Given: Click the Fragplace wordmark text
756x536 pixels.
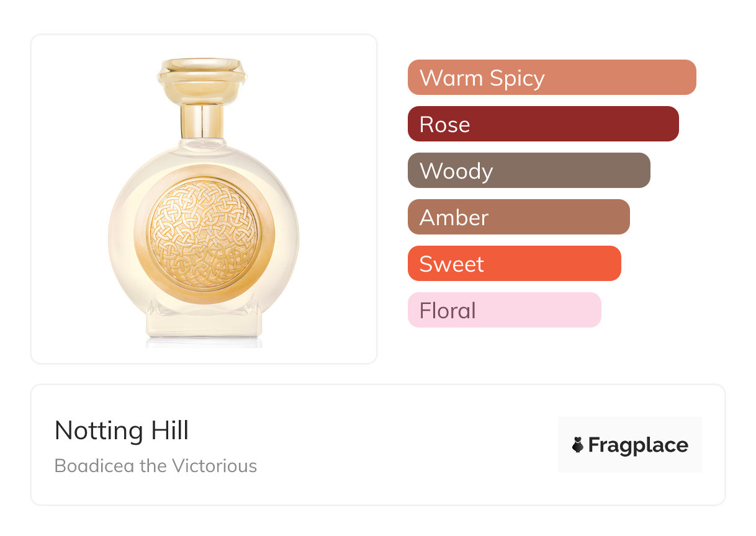Looking at the screenshot, I should click(638, 445).
